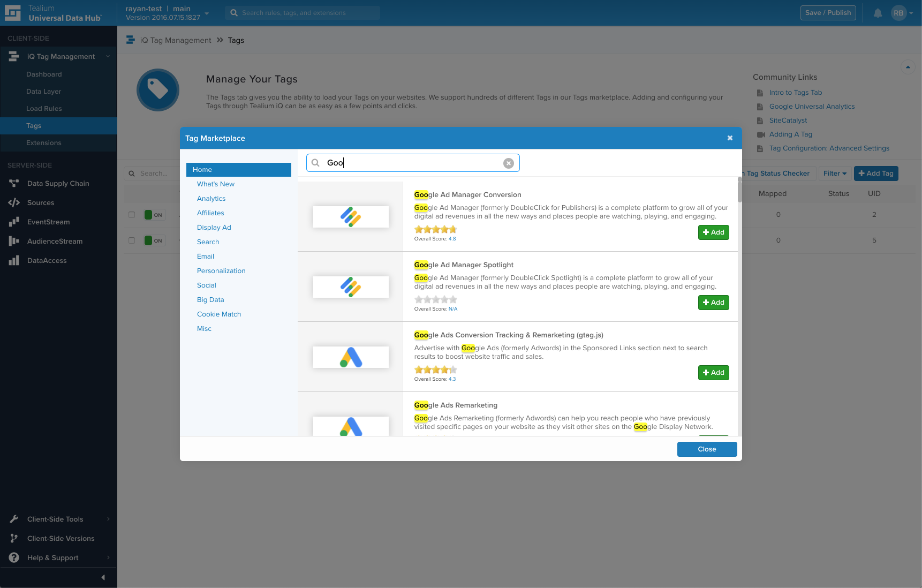
Task: Toggle the first tag ON switch
Action: pos(154,215)
